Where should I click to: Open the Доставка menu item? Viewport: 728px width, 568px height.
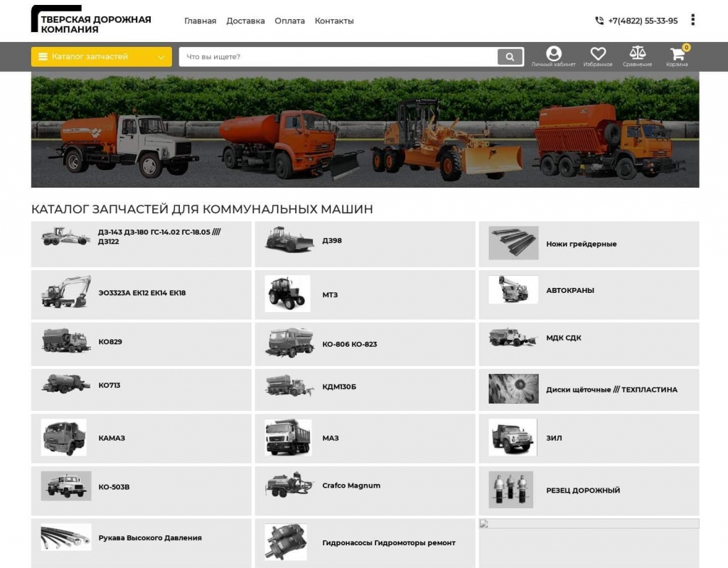245,21
